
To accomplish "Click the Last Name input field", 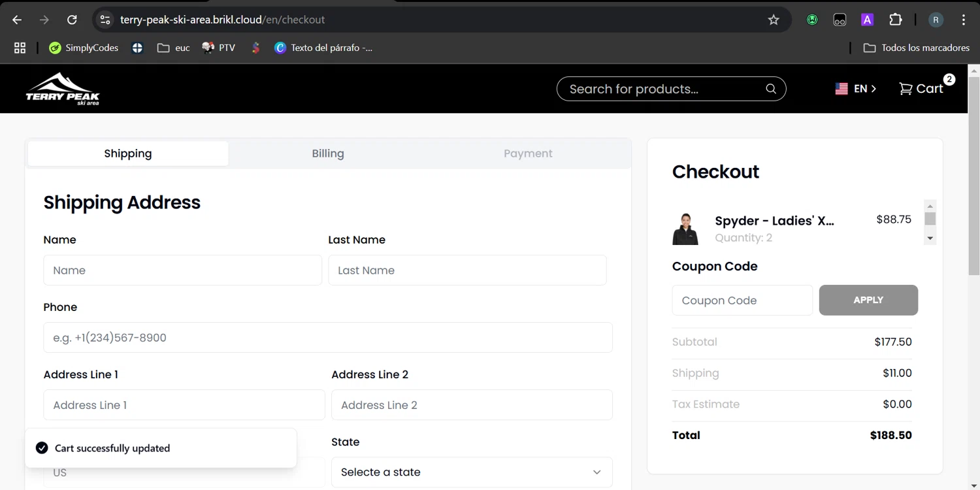I will 467,270.
